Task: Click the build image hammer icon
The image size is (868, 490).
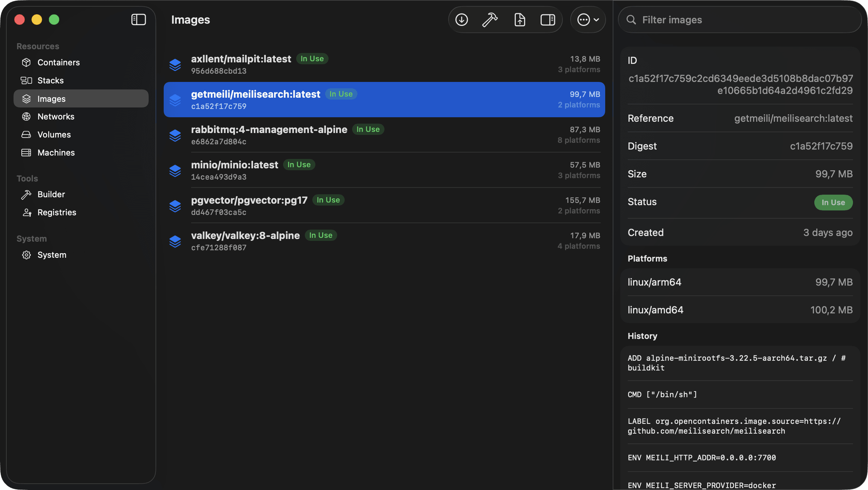Action: pos(490,20)
